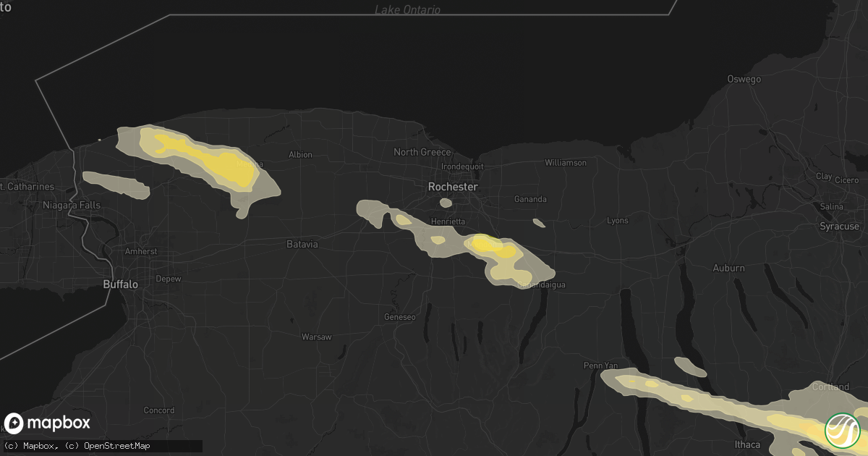Click the Irondequoit label
The width and height of the screenshot is (868, 456).
(461, 166)
